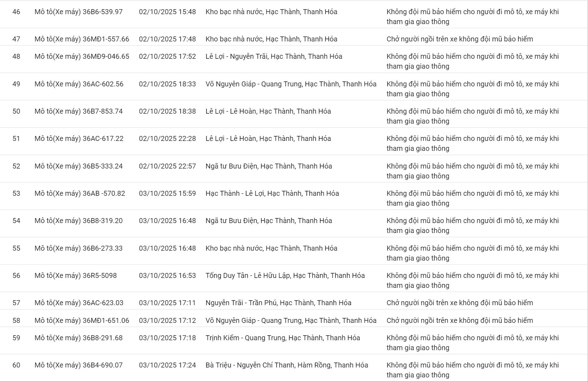Click row number 55
Viewport: 588px width, 382px height.
[x=16, y=248]
